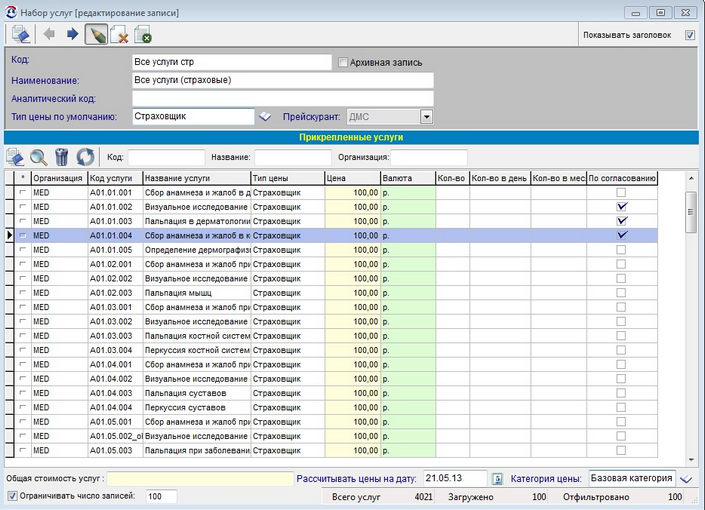
Task: Click the record limit field showing 100
Action: click(x=161, y=496)
